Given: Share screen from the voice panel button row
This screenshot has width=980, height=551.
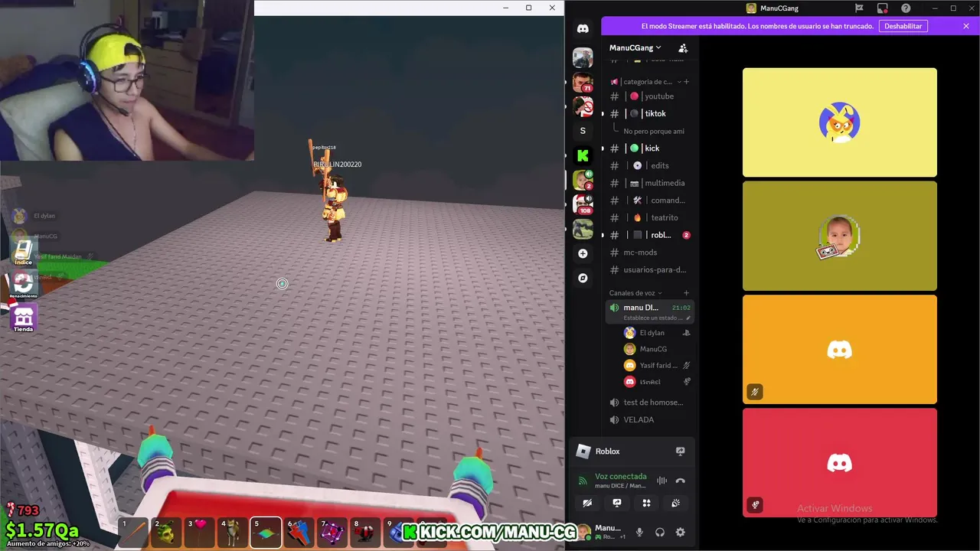Looking at the screenshot, I should click(617, 503).
